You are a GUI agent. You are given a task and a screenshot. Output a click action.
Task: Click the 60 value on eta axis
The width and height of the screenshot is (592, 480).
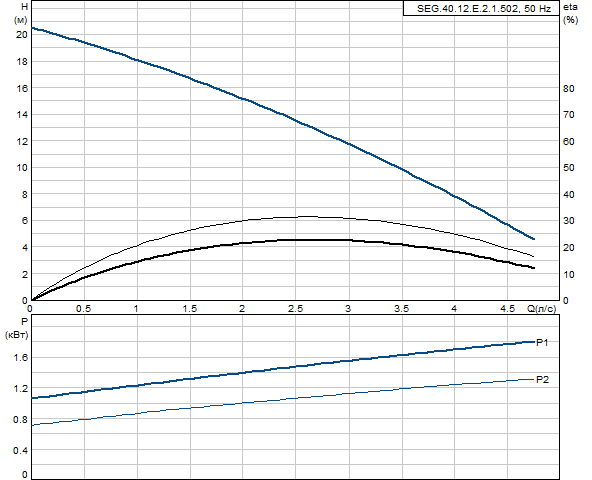[x=569, y=142]
